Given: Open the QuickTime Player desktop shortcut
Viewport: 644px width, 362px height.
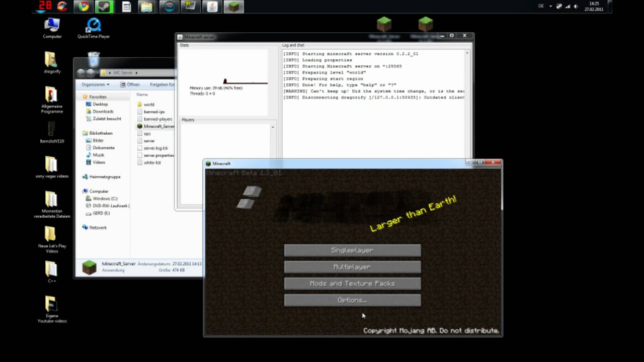Looking at the screenshot, I should [94, 28].
